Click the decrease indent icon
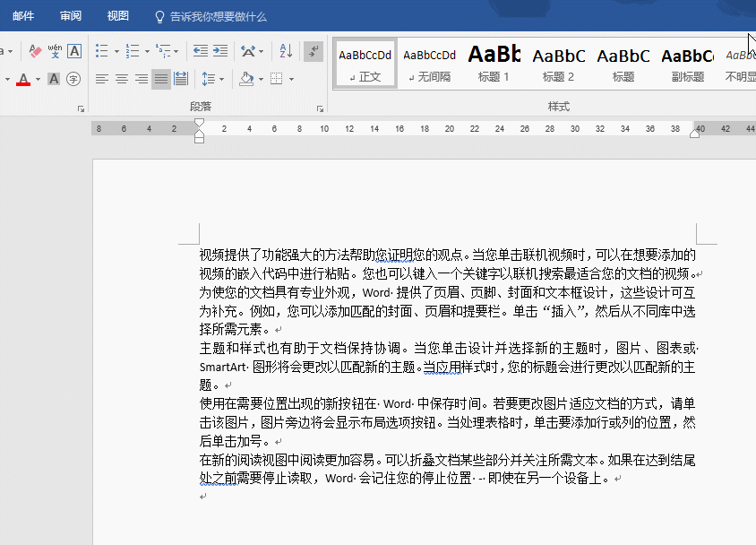This screenshot has height=545, width=756. [x=200, y=51]
